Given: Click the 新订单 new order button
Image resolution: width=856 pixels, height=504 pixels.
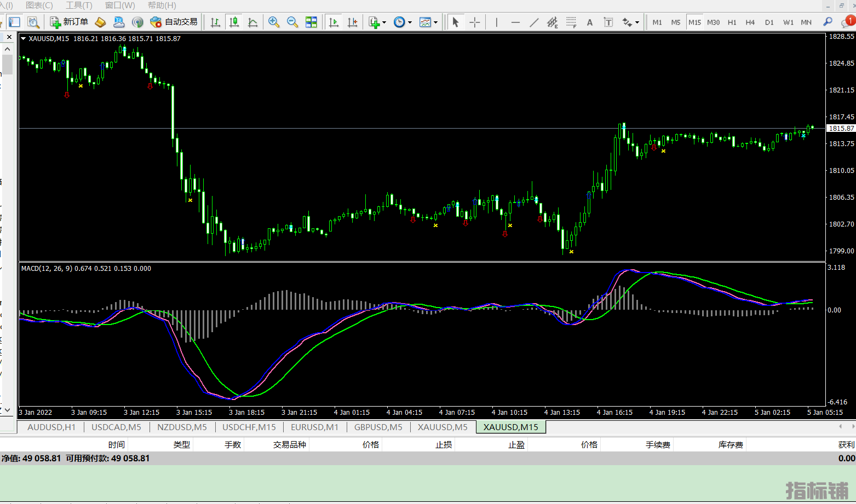Looking at the screenshot, I should coord(69,22).
